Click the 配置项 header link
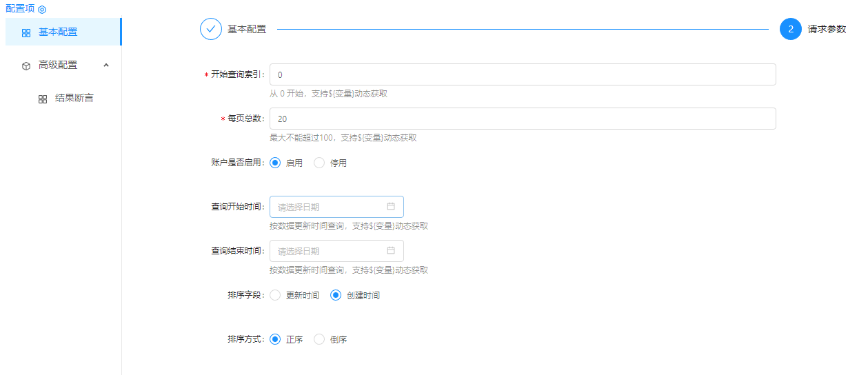 coord(20,9)
